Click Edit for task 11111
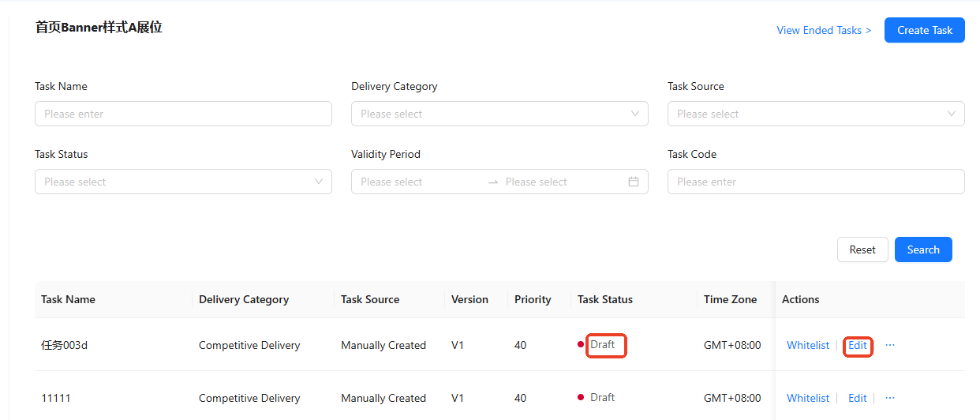980x420 pixels. tap(857, 398)
